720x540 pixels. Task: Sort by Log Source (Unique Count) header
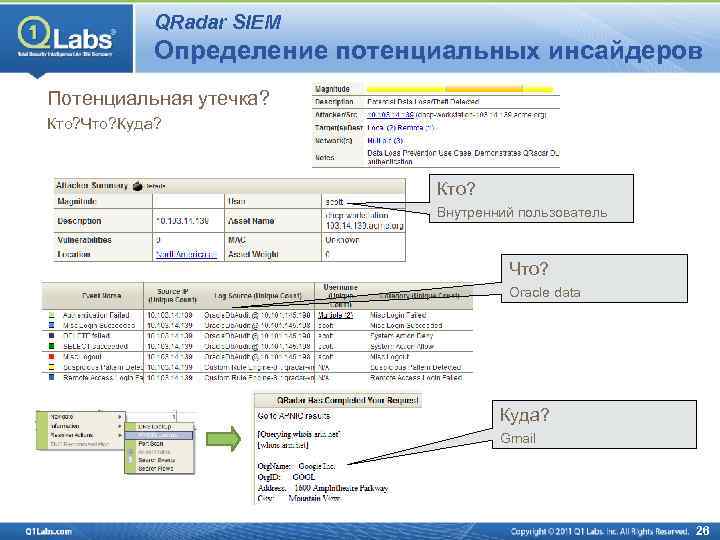pyautogui.click(x=258, y=296)
